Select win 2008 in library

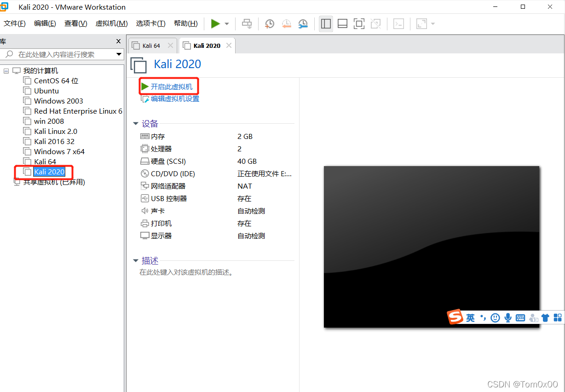pos(49,121)
